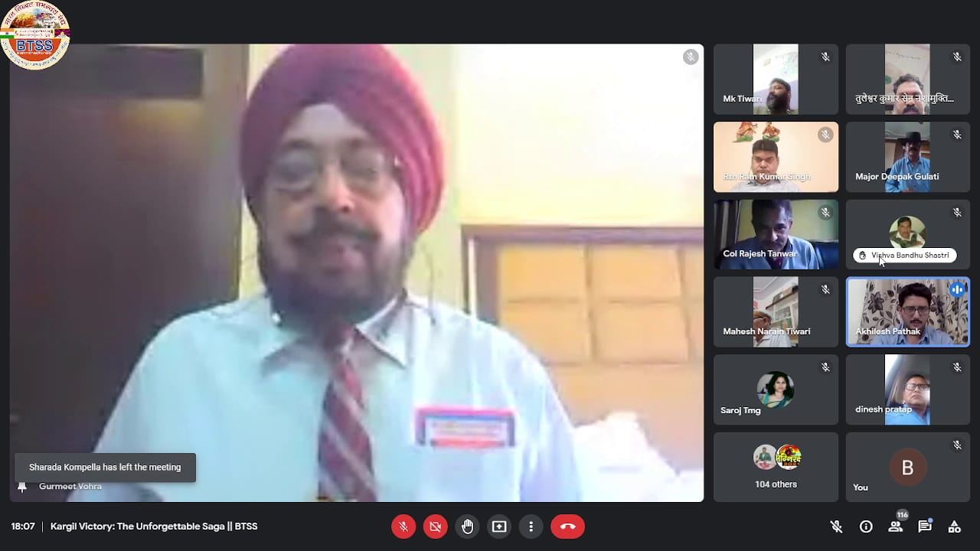This screenshot has height=551, width=980.
Task: Select Mk Tiwari's video tile
Action: point(776,79)
